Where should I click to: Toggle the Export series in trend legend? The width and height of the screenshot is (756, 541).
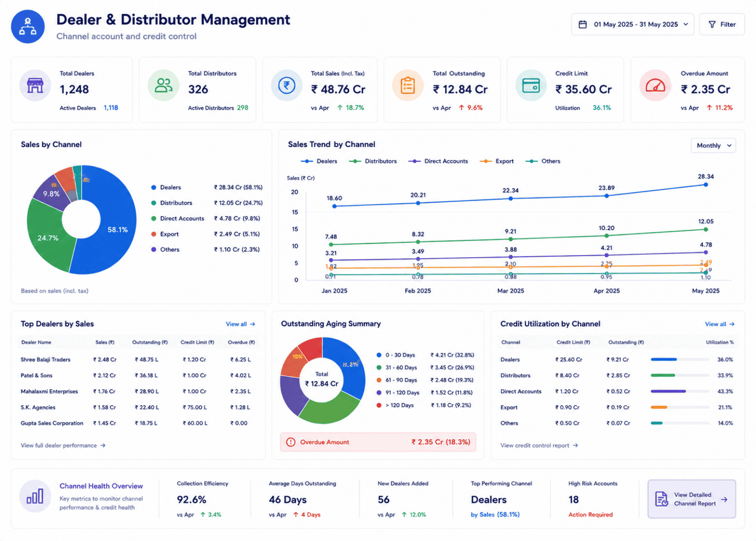(497, 161)
